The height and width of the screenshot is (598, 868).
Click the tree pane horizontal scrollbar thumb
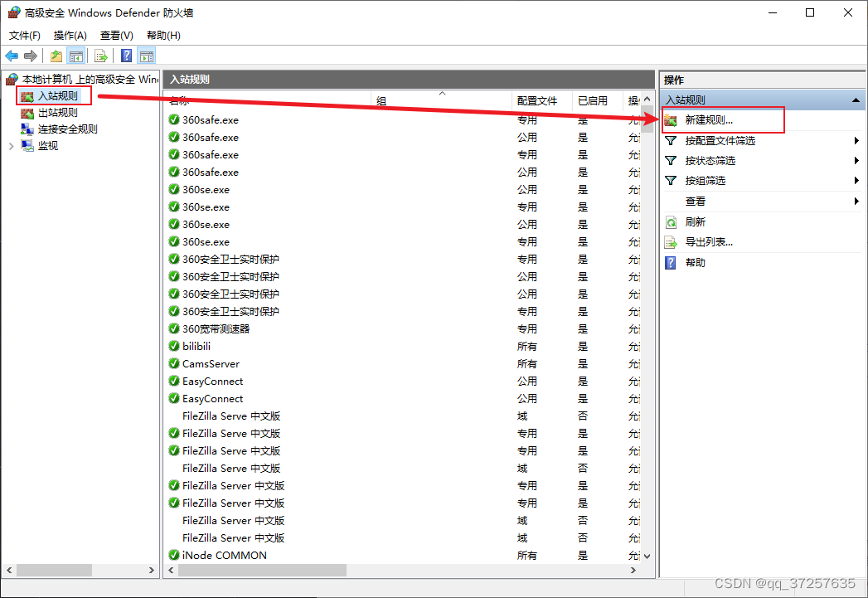[x=54, y=571]
